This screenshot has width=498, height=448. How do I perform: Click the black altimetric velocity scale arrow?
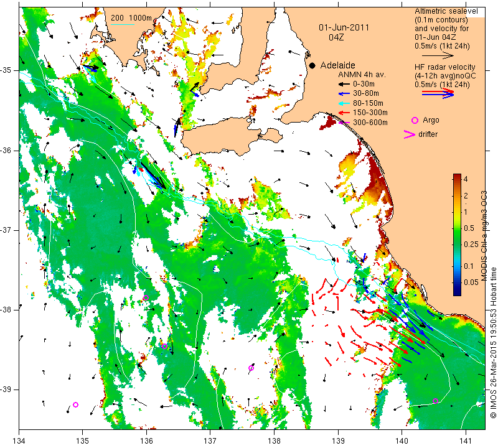pyautogui.click(x=437, y=55)
